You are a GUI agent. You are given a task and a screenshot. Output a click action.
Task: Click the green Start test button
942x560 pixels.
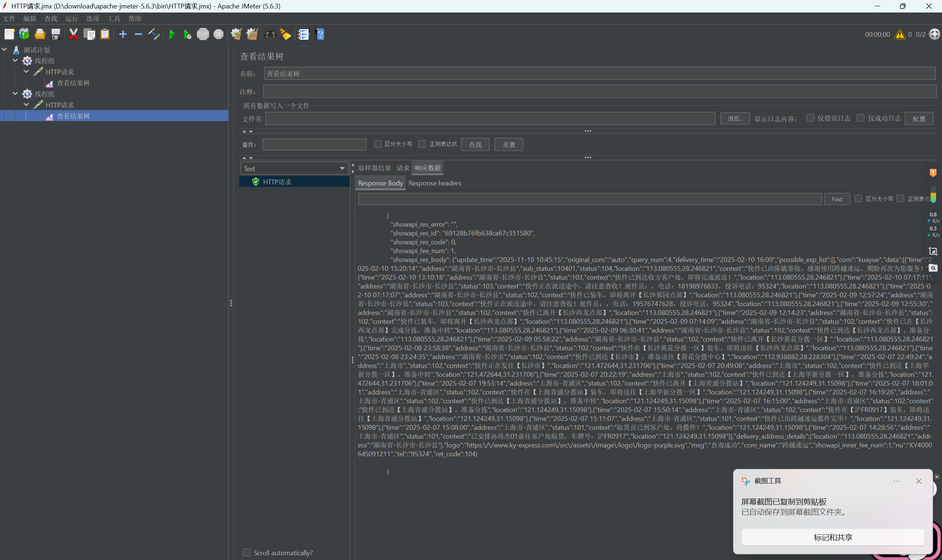[x=172, y=35]
